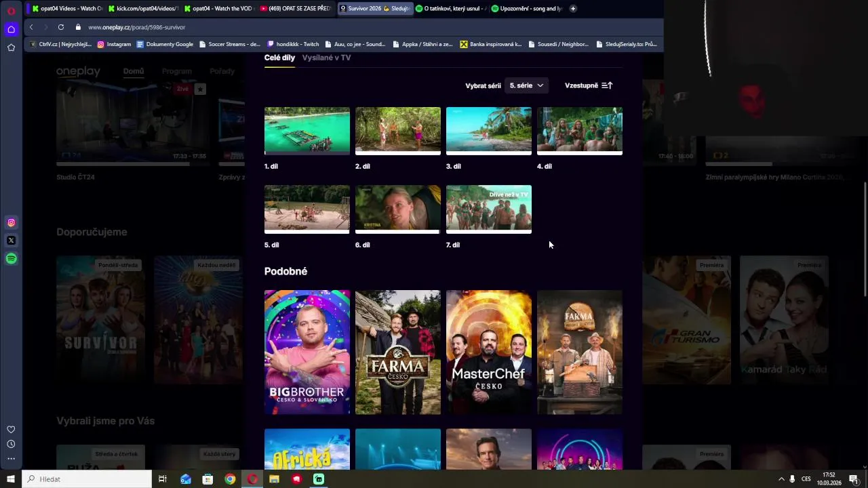Open Opera from taskbar
Screen dimensions: 868x488
coord(252,479)
